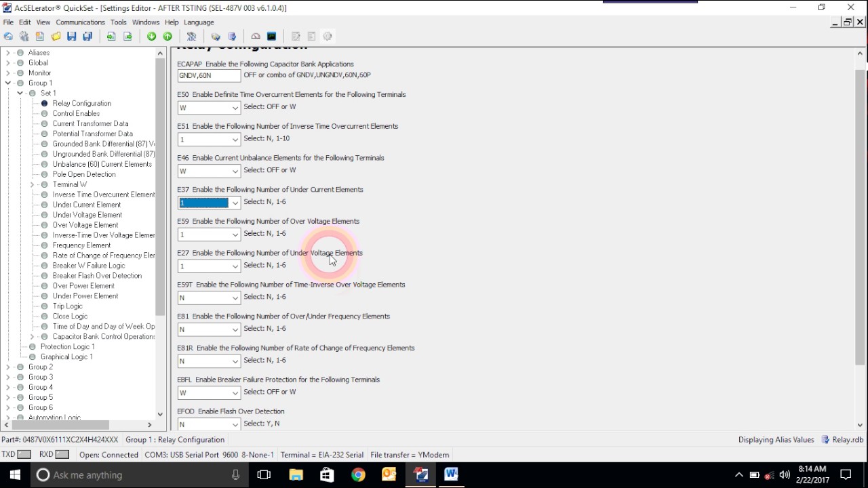This screenshot has width=868, height=488.
Task: Click the green up-arrow send settings icon
Action: point(167,37)
